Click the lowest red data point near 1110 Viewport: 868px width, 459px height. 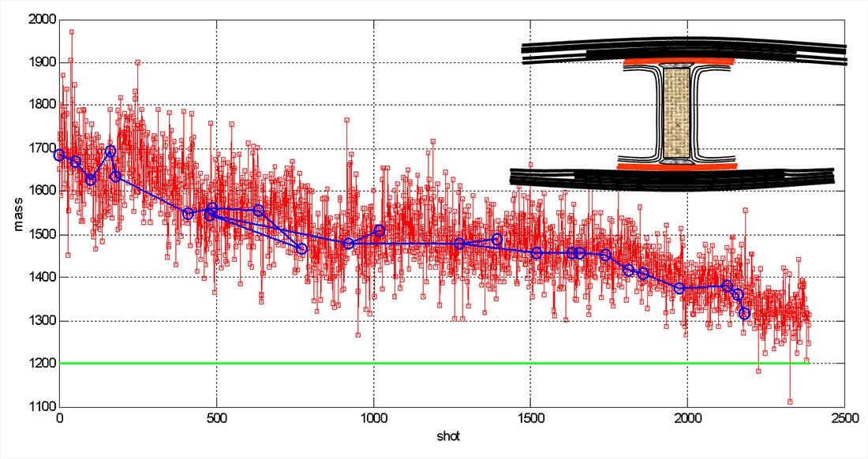[x=790, y=401]
